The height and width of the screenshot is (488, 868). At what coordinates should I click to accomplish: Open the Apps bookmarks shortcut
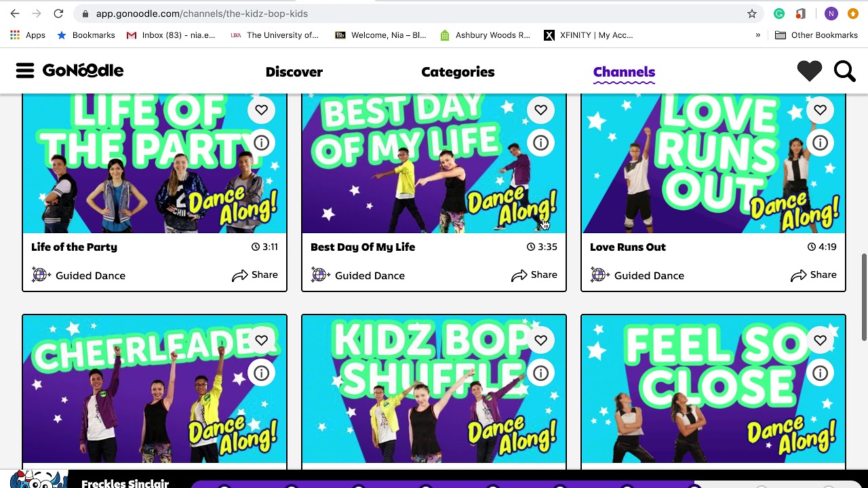pyautogui.click(x=28, y=35)
